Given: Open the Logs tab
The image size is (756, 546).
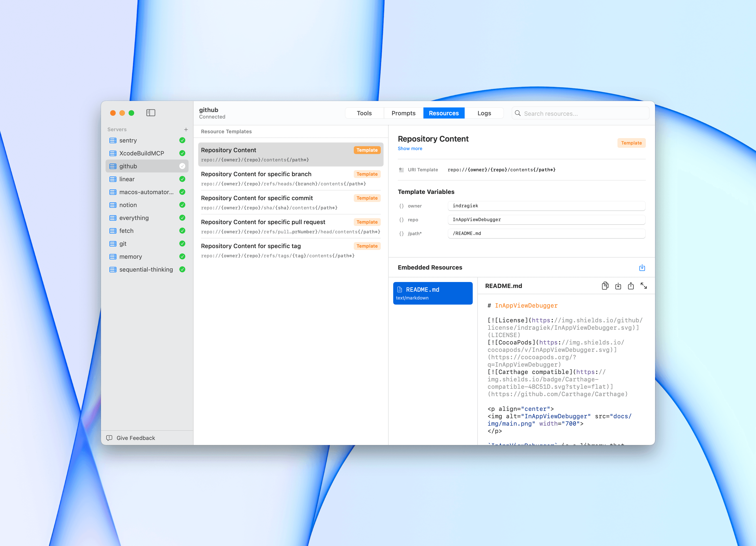Looking at the screenshot, I should click(484, 113).
